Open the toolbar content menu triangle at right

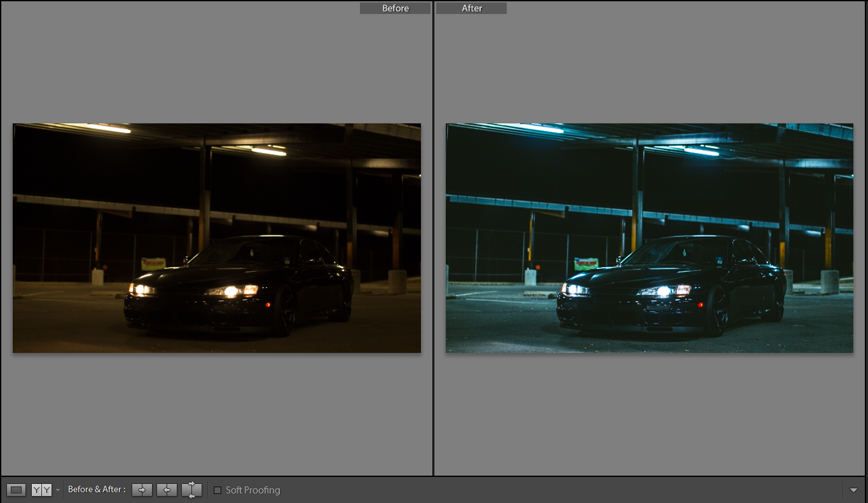[x=853, y=490]
